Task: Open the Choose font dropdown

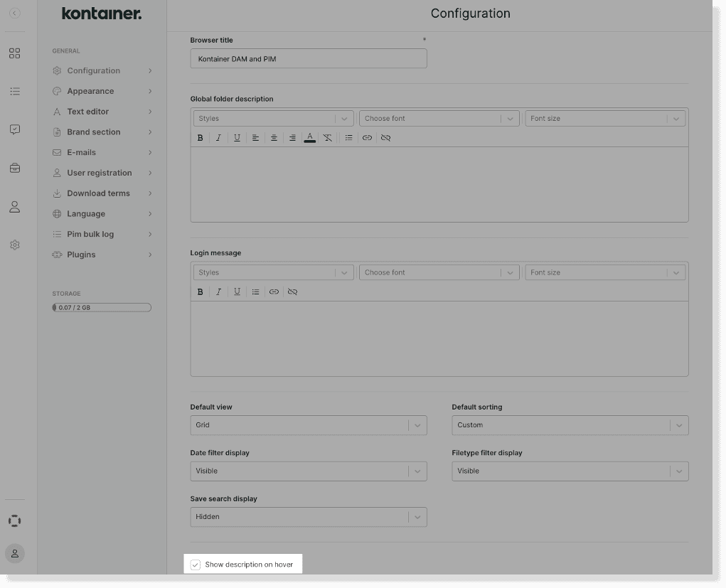Action: [x=439, y=118]
